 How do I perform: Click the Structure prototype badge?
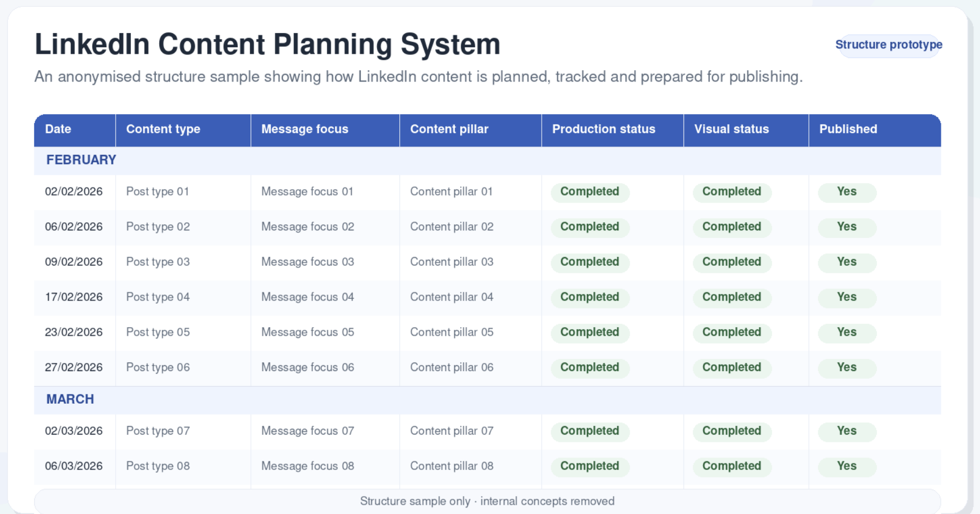[888, 45]
